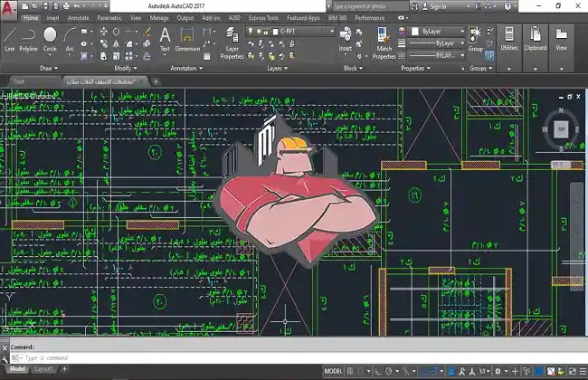588x380 pixels.
Task: Click the status bar customization menu icon
Action: tap(583, 371)
